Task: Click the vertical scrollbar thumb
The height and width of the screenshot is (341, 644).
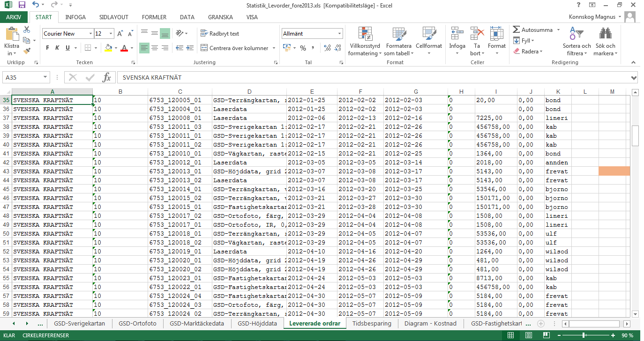Action: tap(635, 136)
